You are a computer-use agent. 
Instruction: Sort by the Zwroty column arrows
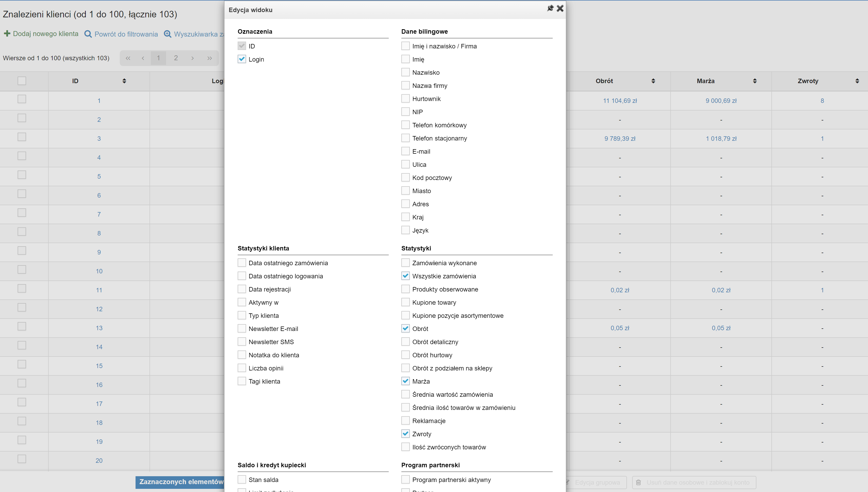(x=857, y=81)
